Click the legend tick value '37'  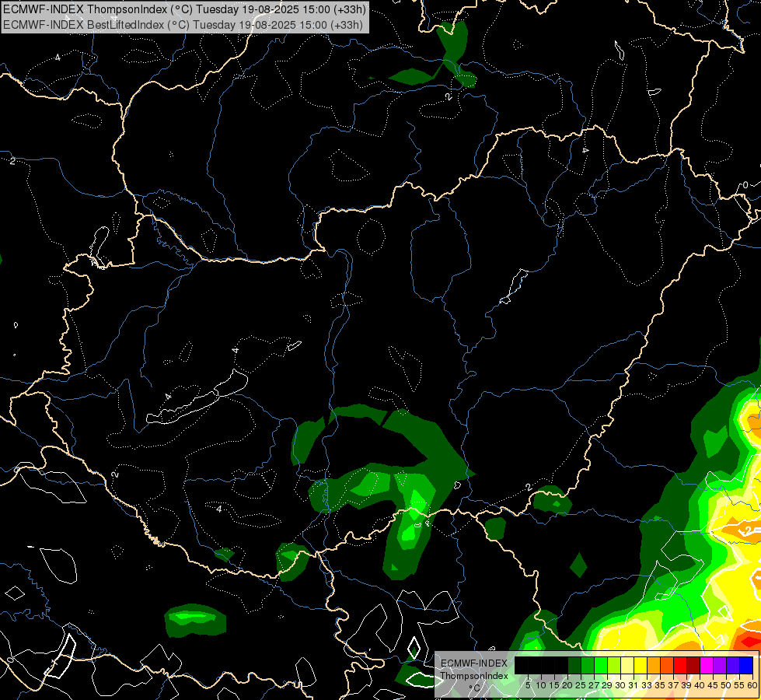click(x=674, y=685)
